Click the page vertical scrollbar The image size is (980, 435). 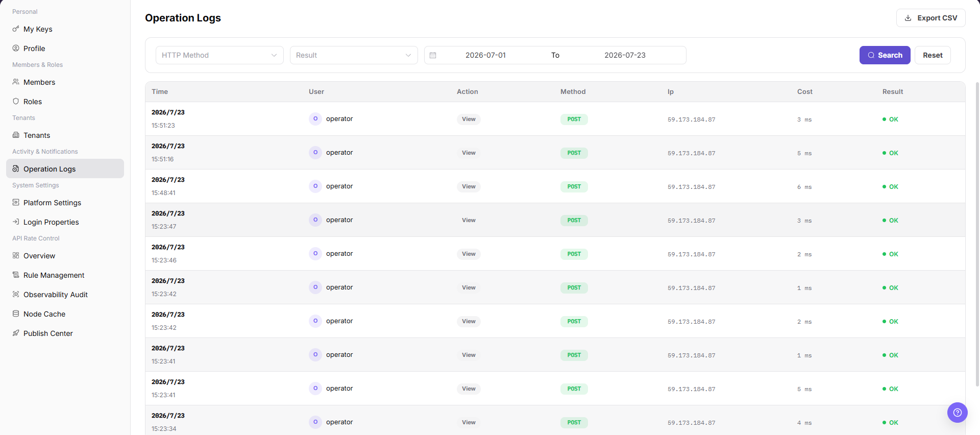click(977, 234)
